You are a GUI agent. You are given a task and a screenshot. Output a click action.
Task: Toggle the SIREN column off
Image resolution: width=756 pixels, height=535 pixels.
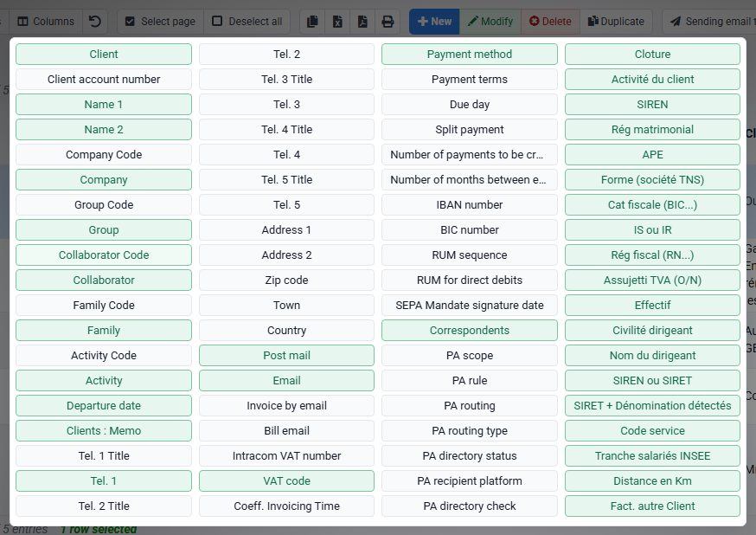[x=652, y=104]
